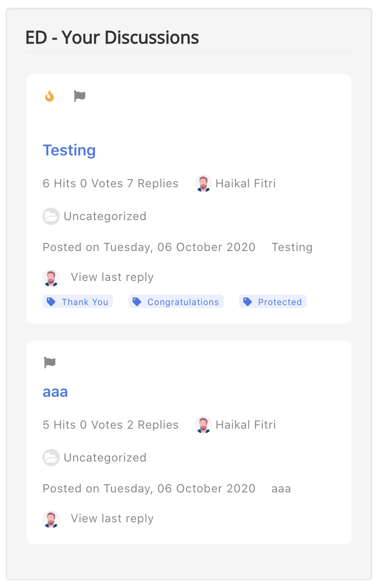View last reply on the Testing post
This screenshot has height=588, width=379.
(x=112, y=277)
